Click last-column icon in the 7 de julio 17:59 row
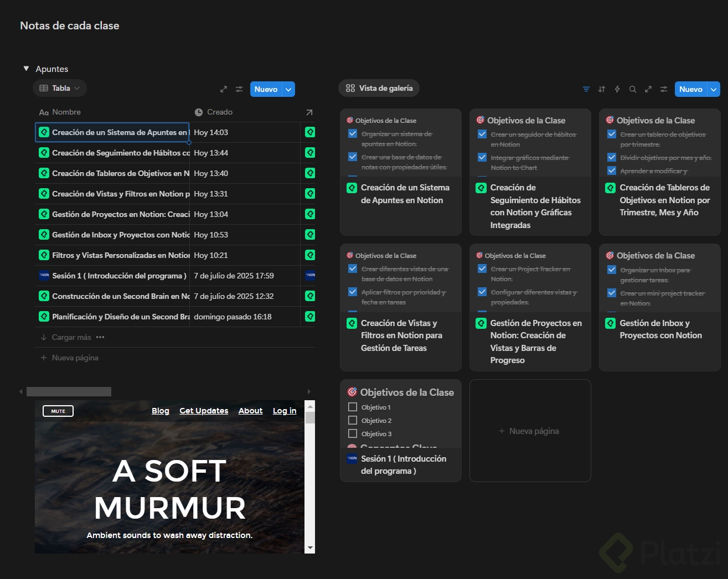 [x=310, y=276]
